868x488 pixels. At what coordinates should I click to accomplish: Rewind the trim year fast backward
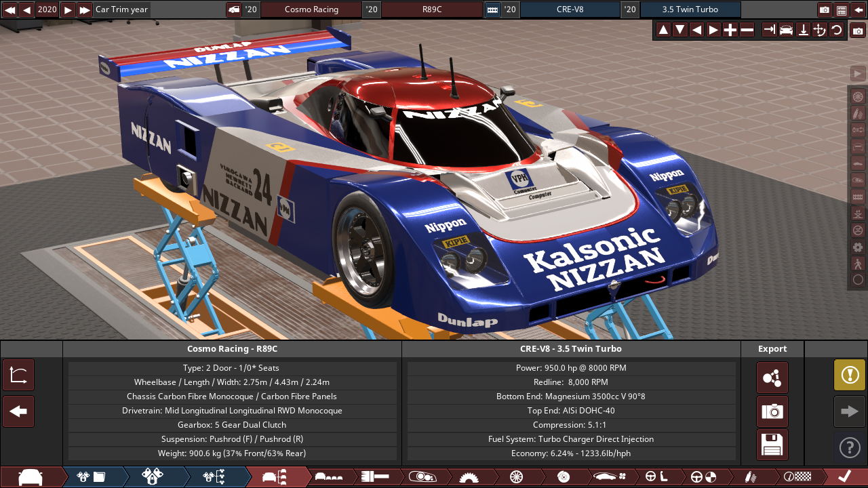point(9,9)
